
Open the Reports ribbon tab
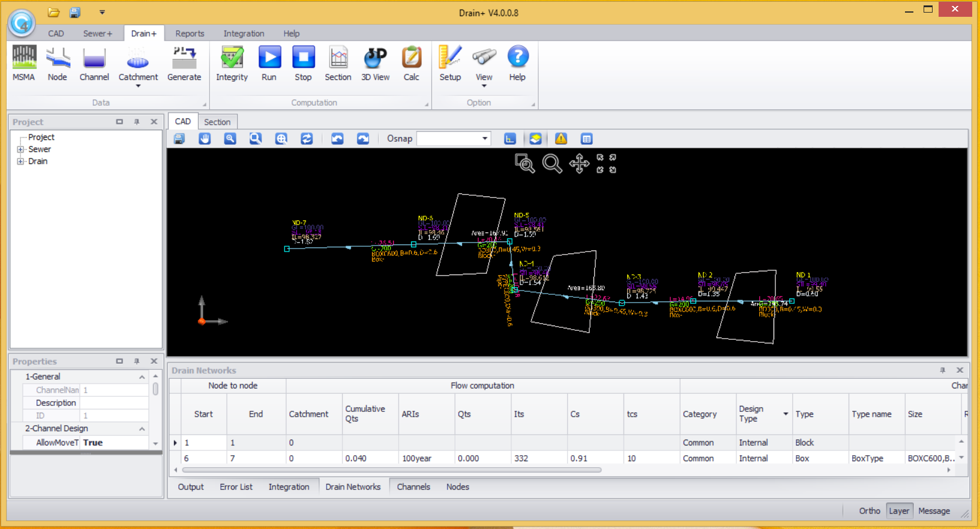pyautogui.click(x=190, y=34)
